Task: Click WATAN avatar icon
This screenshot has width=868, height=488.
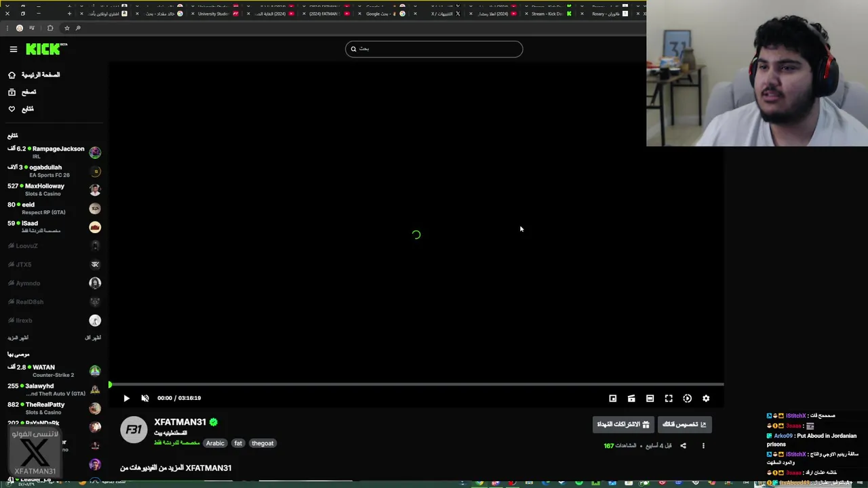Action: 95,371
